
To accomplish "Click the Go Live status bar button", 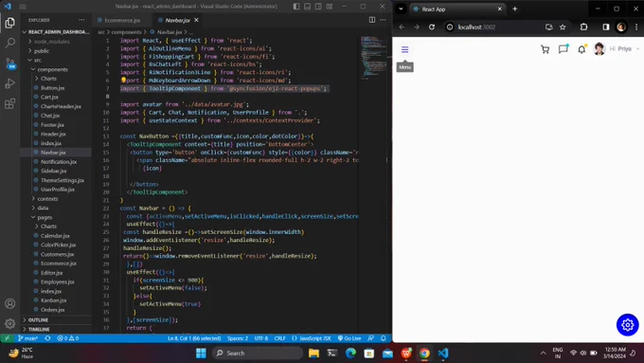I will (349, 338).
